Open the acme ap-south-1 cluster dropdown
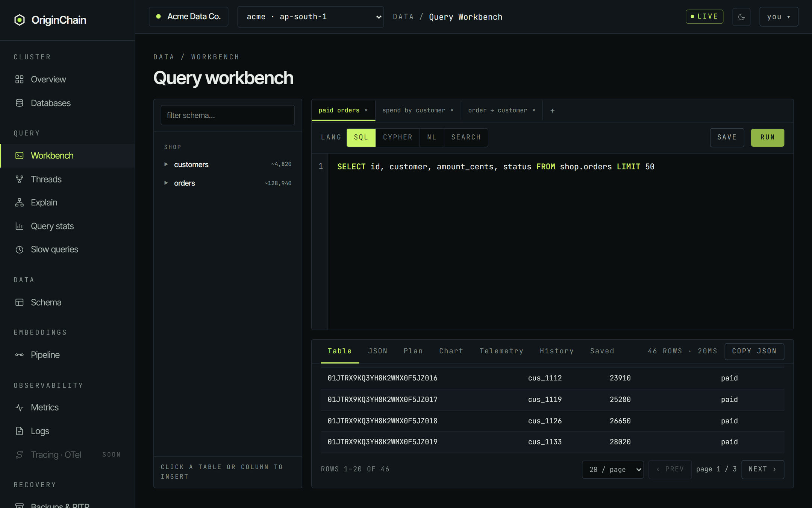The image size is (812, 508). (311, 17)
